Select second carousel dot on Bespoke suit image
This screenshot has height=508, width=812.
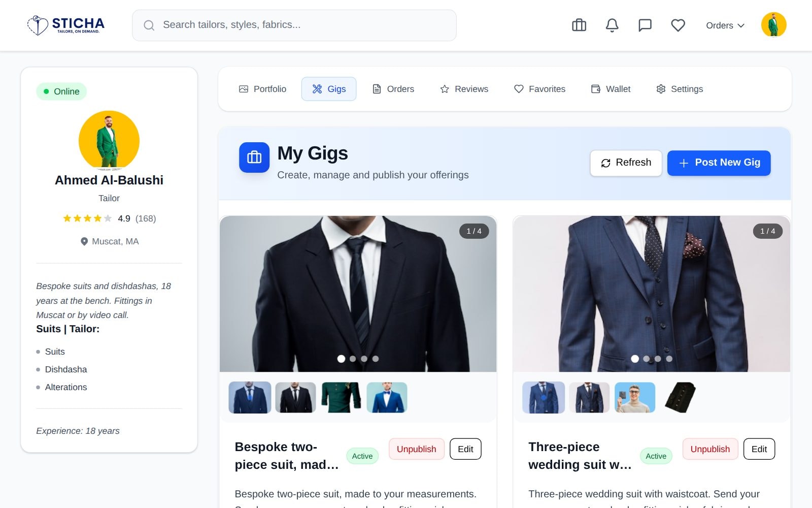[353, 359]
